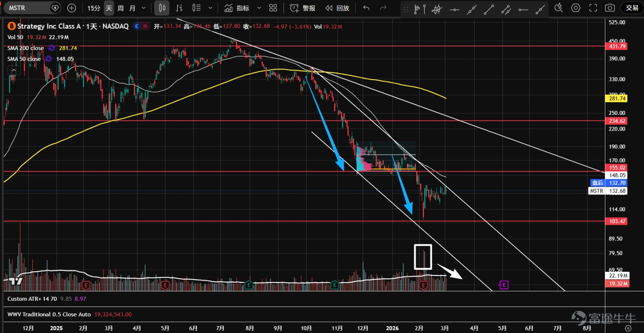
Task: Click the MSTR 132.68 price label
Action: pos(608,191)
